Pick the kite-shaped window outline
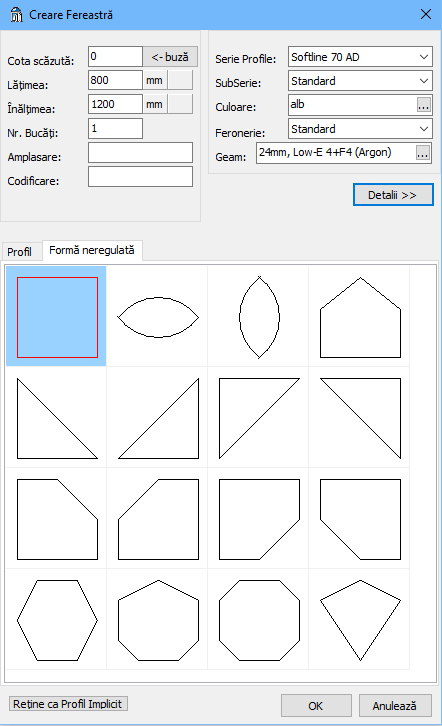 click(360, 620)
